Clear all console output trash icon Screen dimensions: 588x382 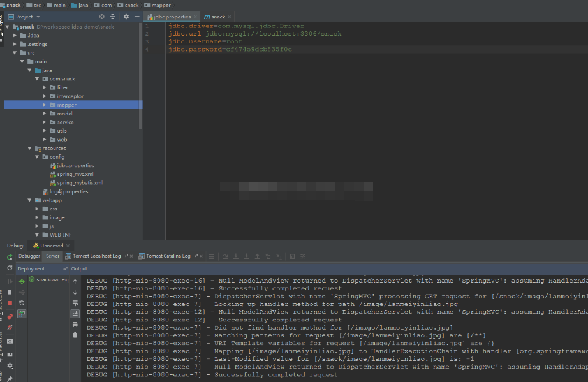pos(75,335)
